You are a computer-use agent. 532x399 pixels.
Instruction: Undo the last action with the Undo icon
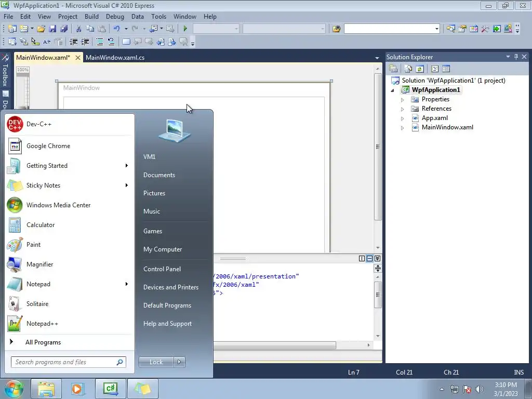pyautogui.click(x=117, y=29)
